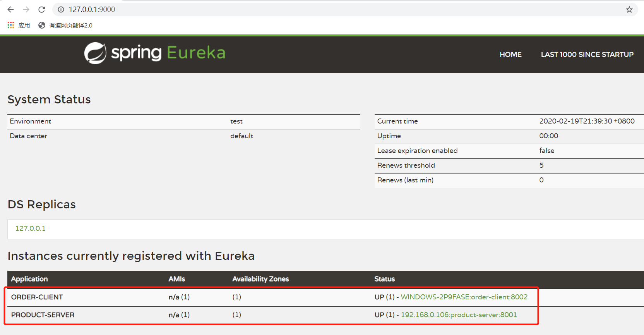Viewport: 644px width, 335px height.
Task: Click the timestamp 2020-02-19T21:39:30 +0800
Action: coord(587,121)
